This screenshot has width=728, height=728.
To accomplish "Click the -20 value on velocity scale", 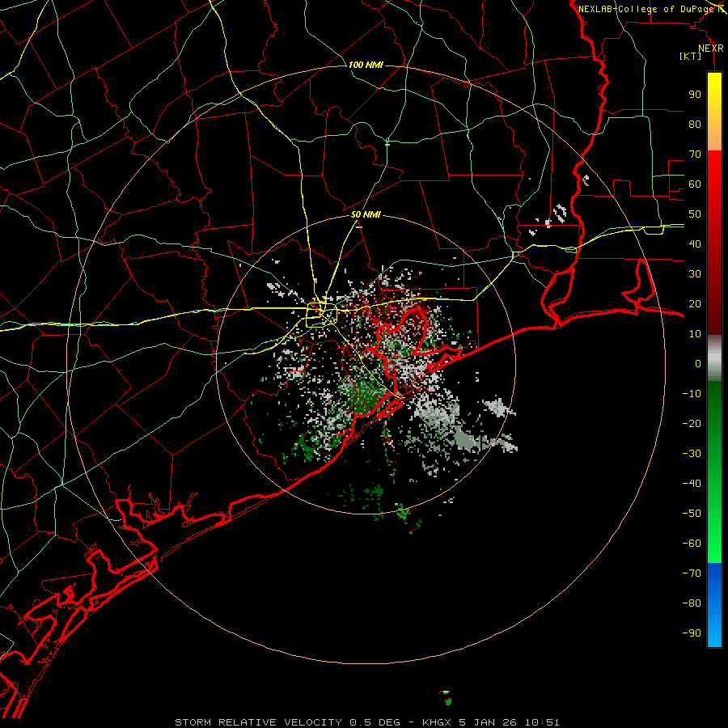I will coord(692,424).
